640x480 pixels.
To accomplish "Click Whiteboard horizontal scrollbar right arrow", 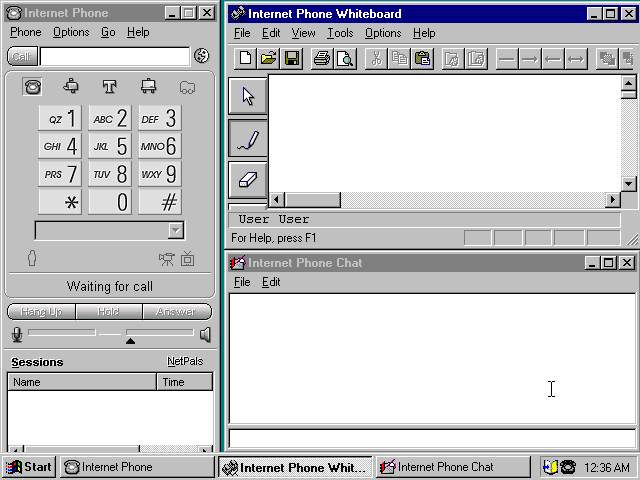I will [613, 200].
